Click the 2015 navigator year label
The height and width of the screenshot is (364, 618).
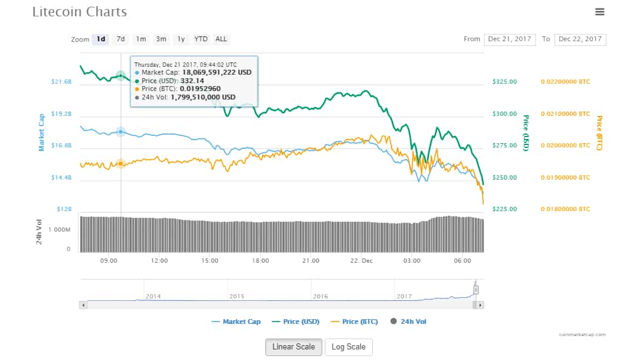coord(237,296)
